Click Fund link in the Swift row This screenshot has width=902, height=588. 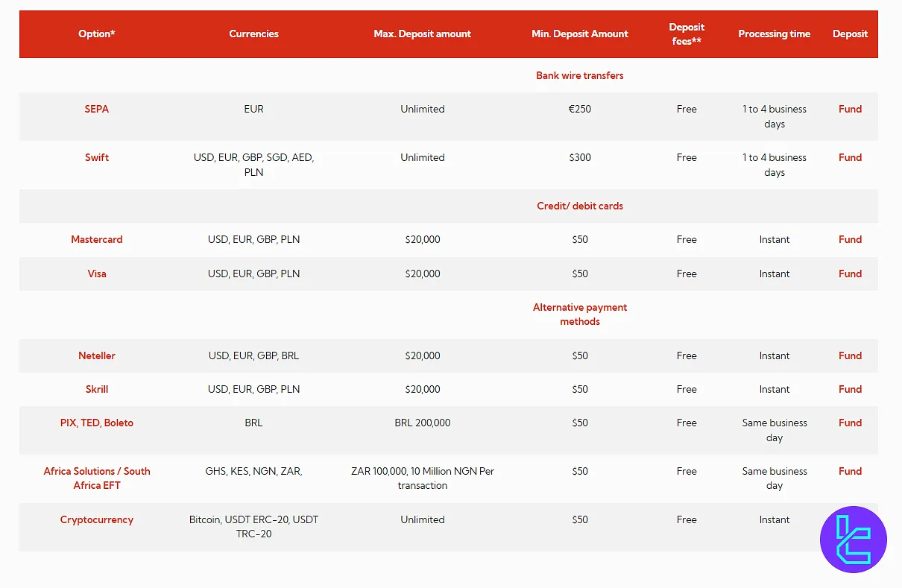tap(850, 157)
